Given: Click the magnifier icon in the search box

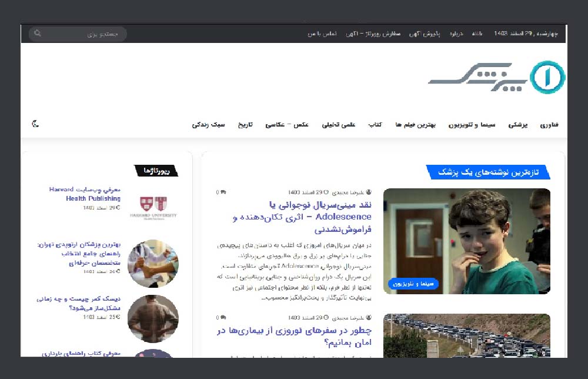Looking at the screenshot, I should point(38,34).
